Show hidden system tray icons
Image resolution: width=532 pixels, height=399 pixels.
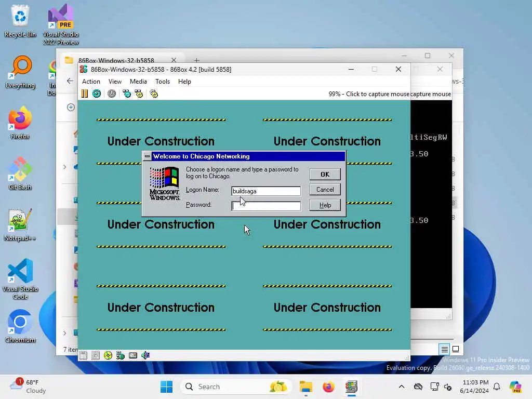[402, 387]
